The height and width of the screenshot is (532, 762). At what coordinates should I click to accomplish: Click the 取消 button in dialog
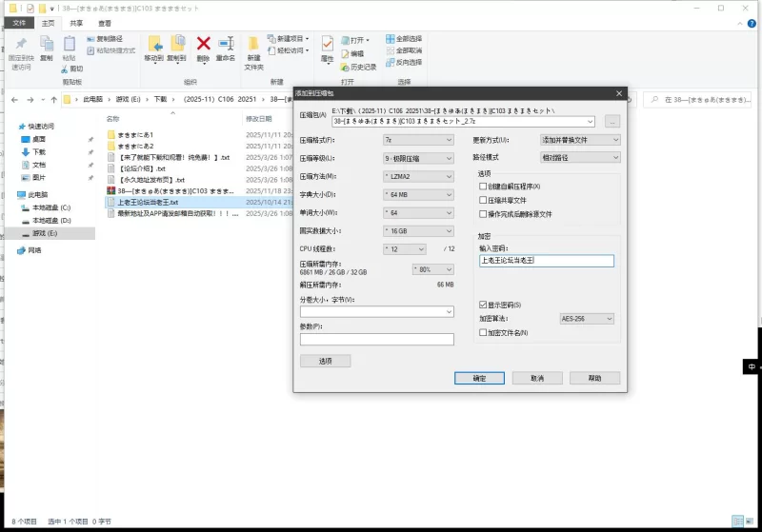pos(537,378)
